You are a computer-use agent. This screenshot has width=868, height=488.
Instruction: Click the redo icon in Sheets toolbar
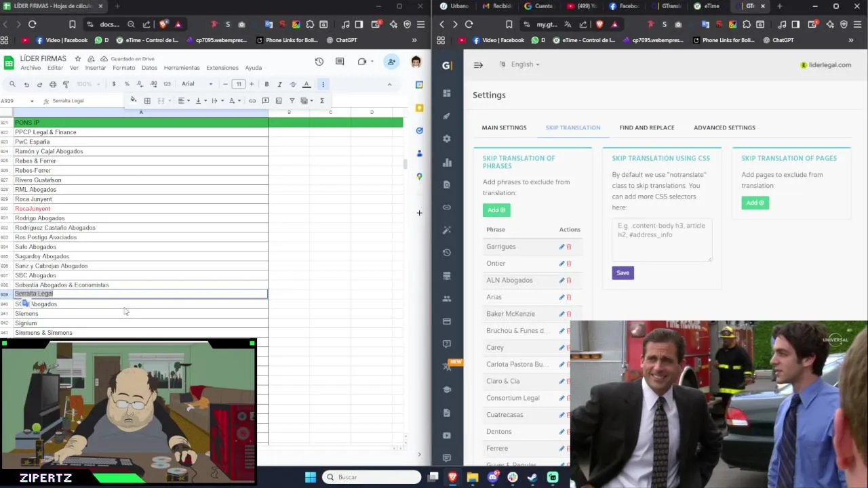(x=39, y=84)
